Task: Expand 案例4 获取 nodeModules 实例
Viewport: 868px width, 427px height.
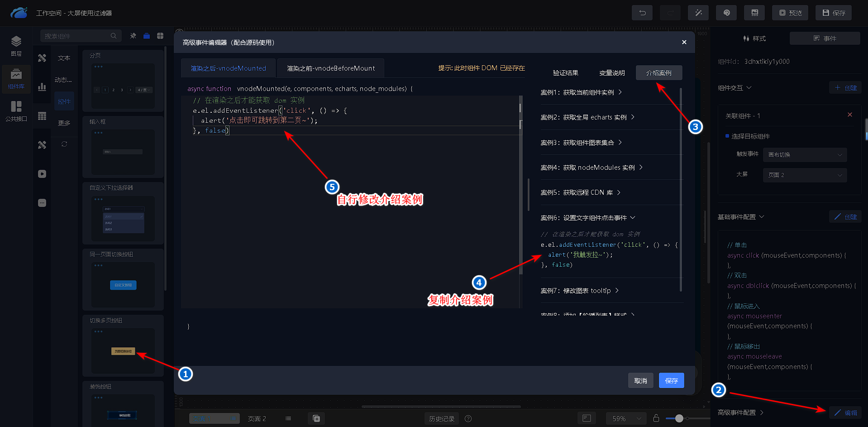Action: click(x=591, y=168)
